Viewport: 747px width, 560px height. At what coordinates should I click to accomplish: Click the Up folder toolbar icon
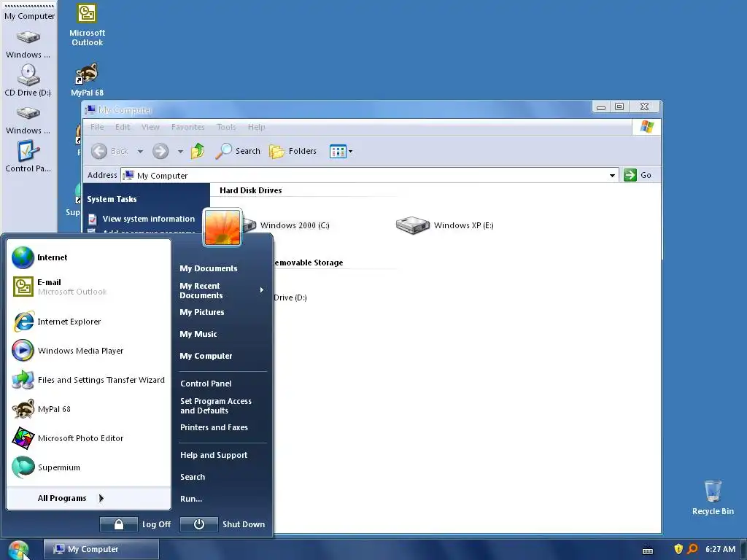pyautogui.click(x=197, y=152)
